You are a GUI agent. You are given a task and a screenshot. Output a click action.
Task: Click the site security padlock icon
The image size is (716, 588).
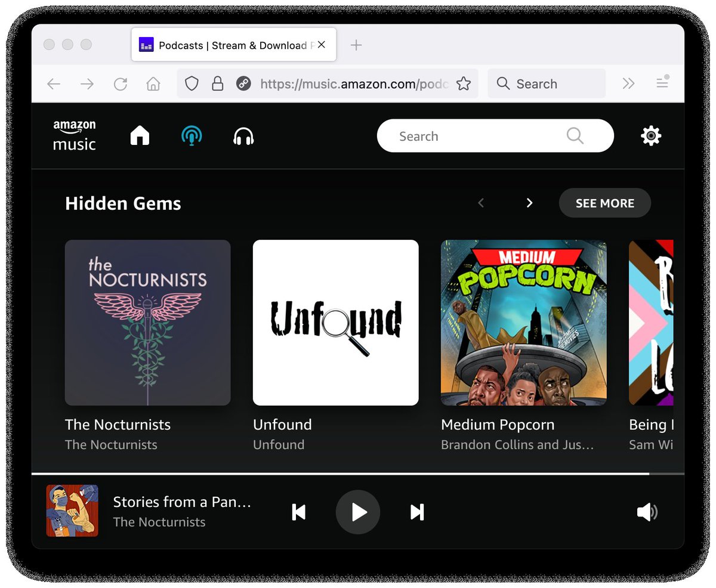click(x=218, y=84)
